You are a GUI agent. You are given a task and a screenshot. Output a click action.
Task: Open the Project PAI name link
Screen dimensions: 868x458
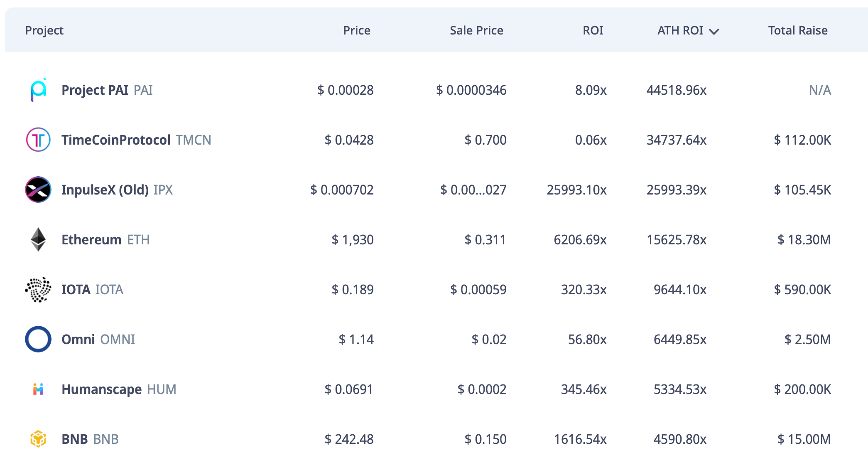tap(95, 90)
